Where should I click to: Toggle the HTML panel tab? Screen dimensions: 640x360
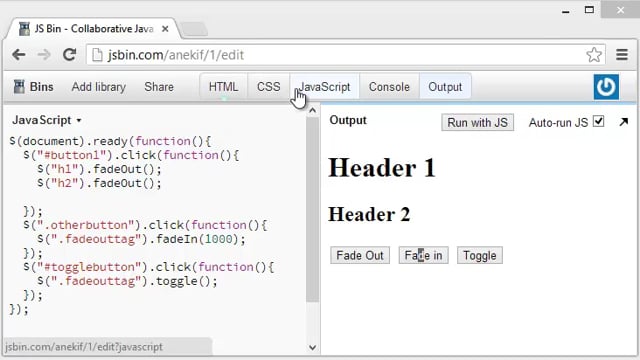pyautogui.click(x=223, y=87)
